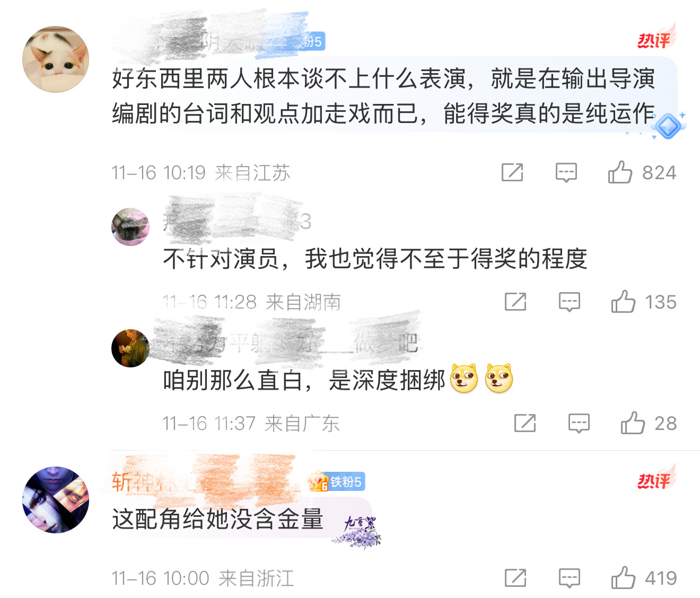Viewport: 700px width, 598px height.
Task: Share the 11-16 11:37 reply
Action: pyautogui.click(x=525, y=423)
